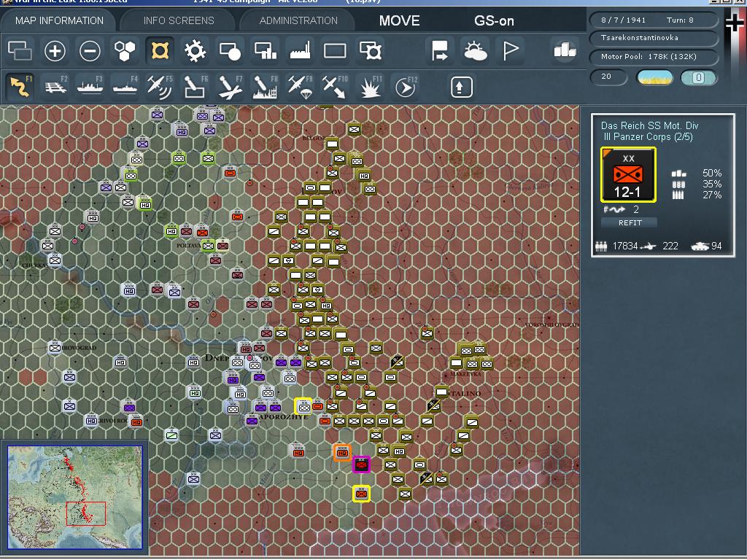
Task: Click the 94 tanks count
Action: click(x=716, y=246)
